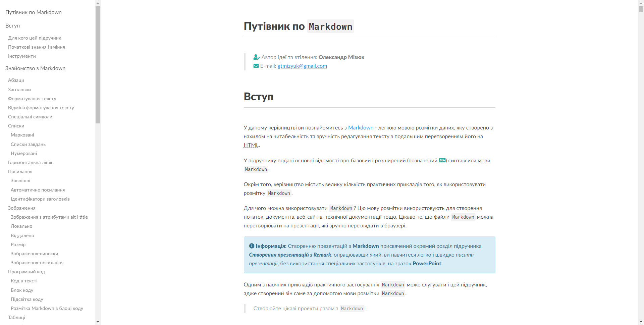
Task: Go to Спеціальні символи
Action: pos(30,117)
